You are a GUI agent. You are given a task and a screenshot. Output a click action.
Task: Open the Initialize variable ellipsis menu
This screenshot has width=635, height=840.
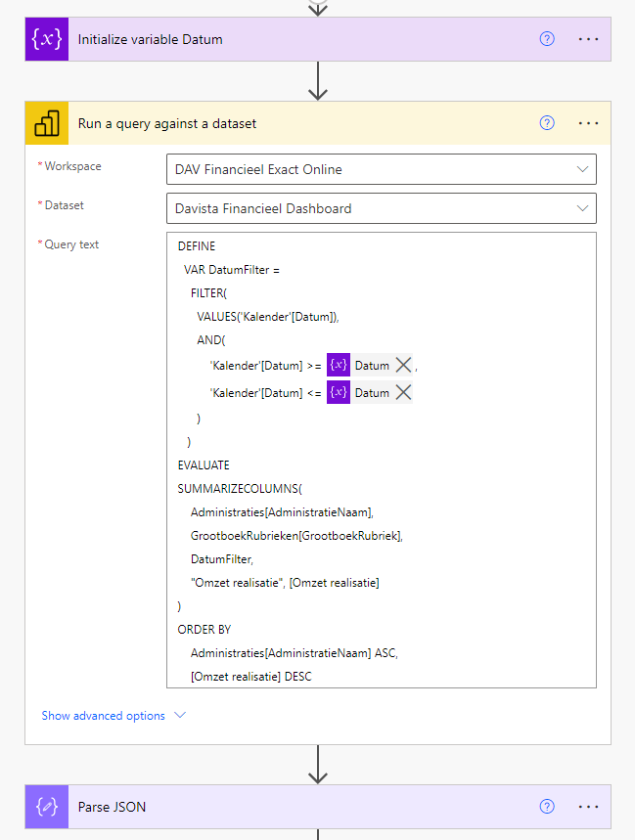pos(588,38)
